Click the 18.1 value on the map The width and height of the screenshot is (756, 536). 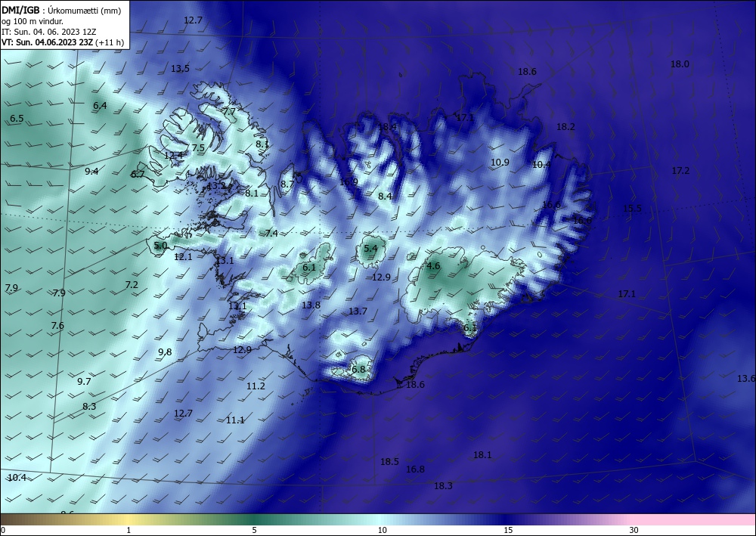pyautogui.click(x=482, y=454)
